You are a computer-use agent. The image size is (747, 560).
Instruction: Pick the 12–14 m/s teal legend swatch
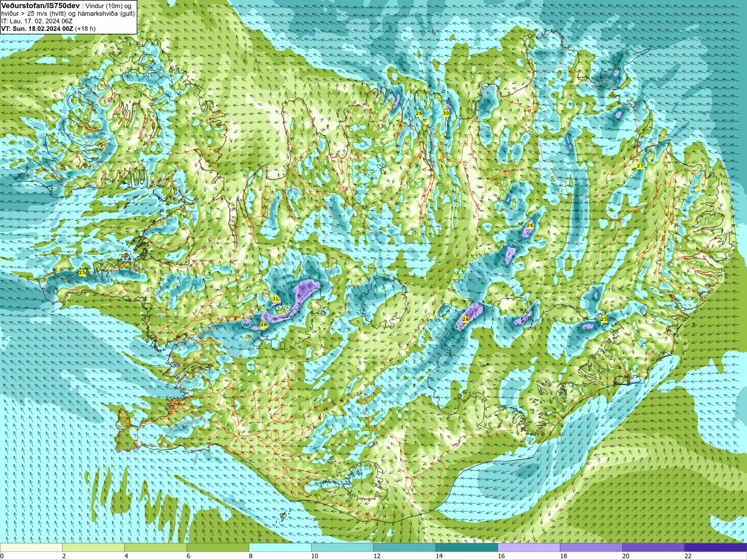coord(404,548)
